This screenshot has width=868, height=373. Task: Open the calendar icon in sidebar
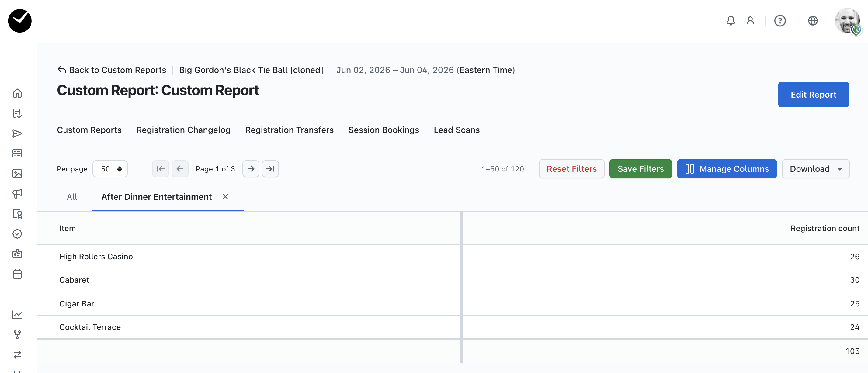point(17,274)
